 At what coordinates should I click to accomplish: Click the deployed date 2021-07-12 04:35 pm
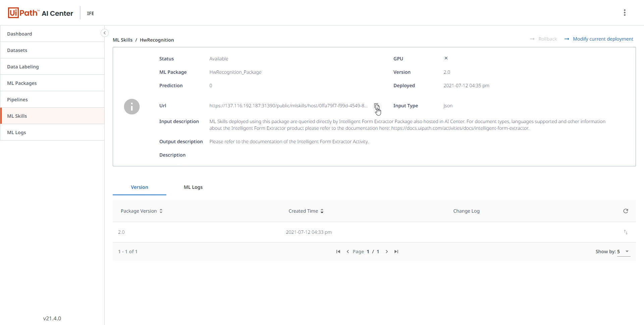tap(466, 86)
